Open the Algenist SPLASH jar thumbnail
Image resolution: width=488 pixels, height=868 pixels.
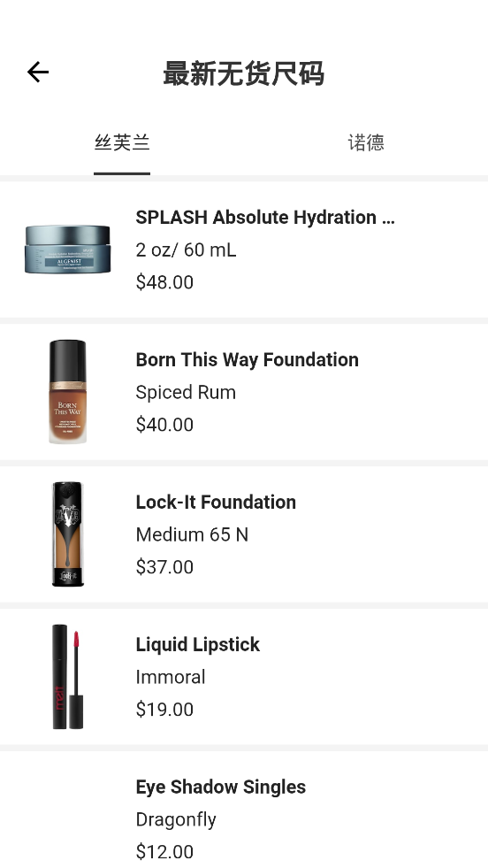tap(67, 250)
